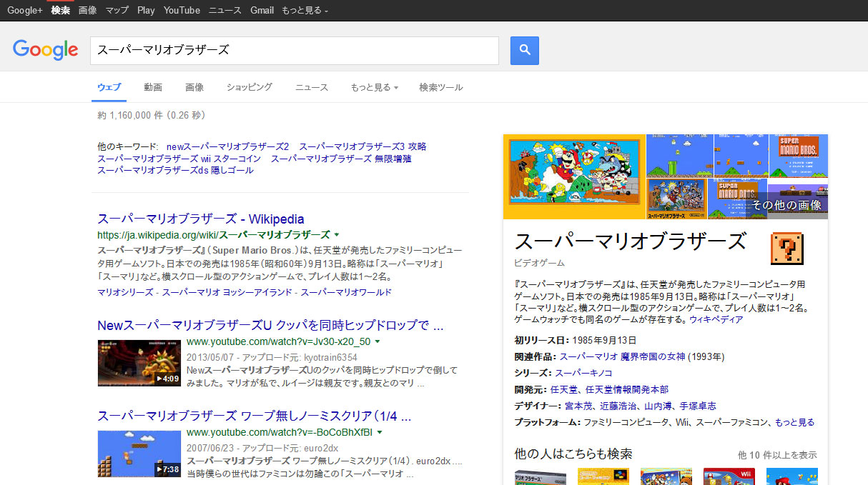Open 検索ツール
This screenshot has width=868, height=485.
pyautogui.click(x=441, y=87)
